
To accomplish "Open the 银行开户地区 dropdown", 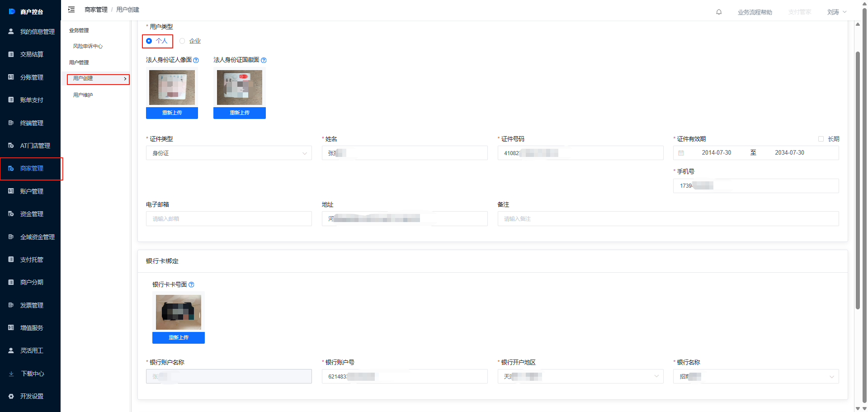I will [580, 376].
